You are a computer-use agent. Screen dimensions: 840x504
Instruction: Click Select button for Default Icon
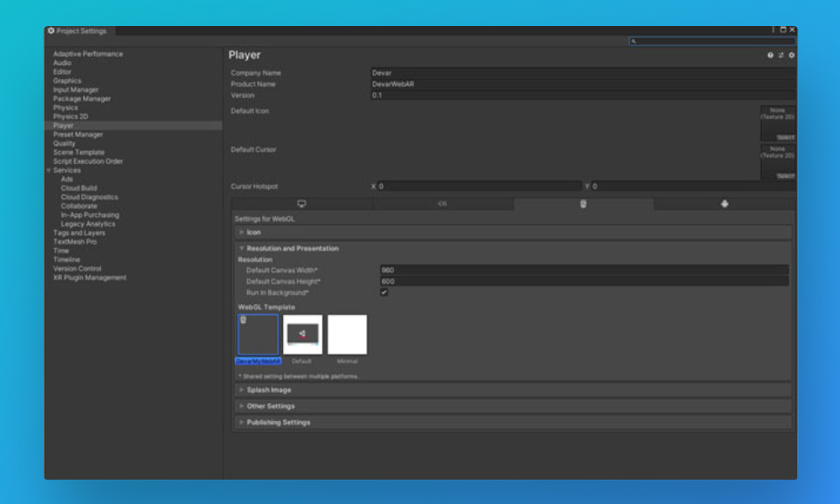click(x=785, y=137)
